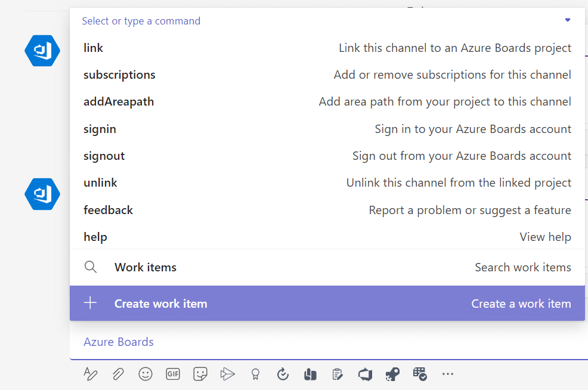Click the Azure Pipelines rocket icon

[x=392, y=374]
